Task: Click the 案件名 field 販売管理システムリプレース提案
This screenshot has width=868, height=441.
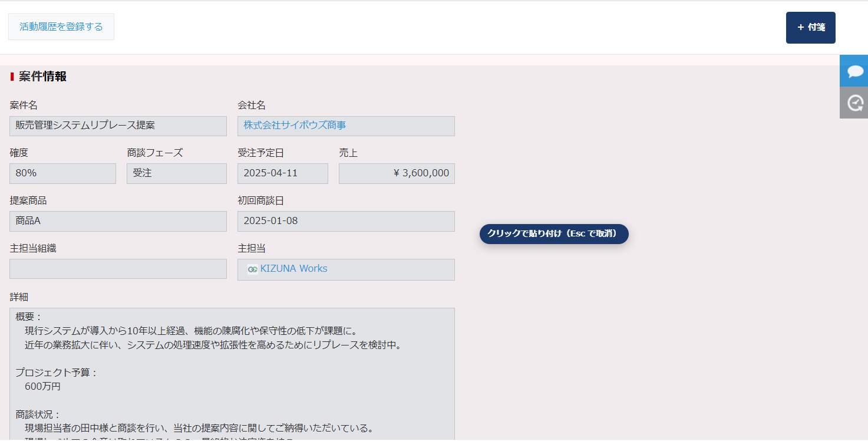Action: (118, 126)
